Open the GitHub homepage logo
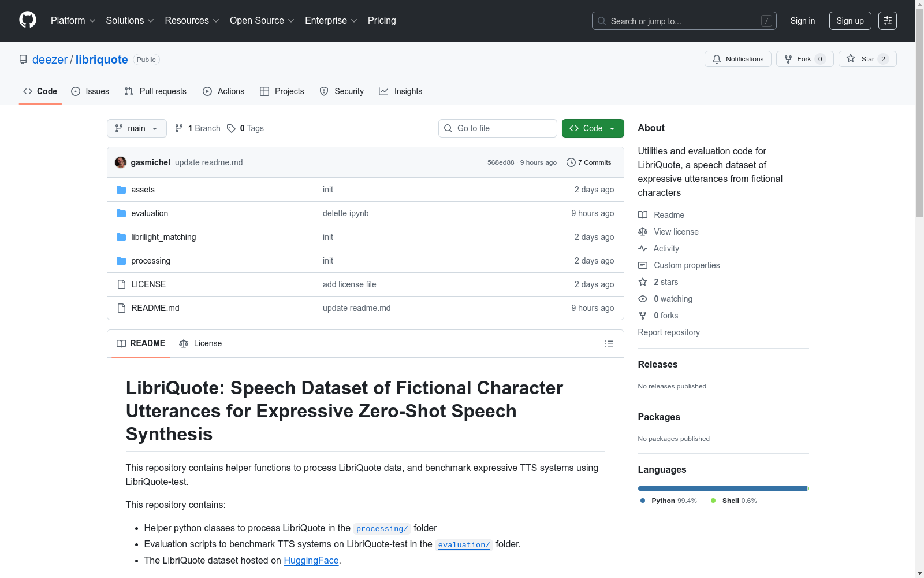The image size is (924, 578). coord(28,20)
